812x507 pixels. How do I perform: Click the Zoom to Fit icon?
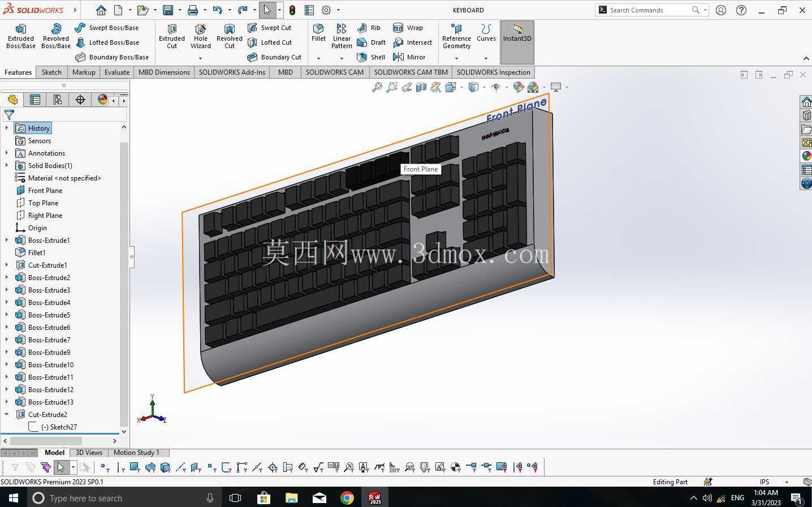[377, 87]
